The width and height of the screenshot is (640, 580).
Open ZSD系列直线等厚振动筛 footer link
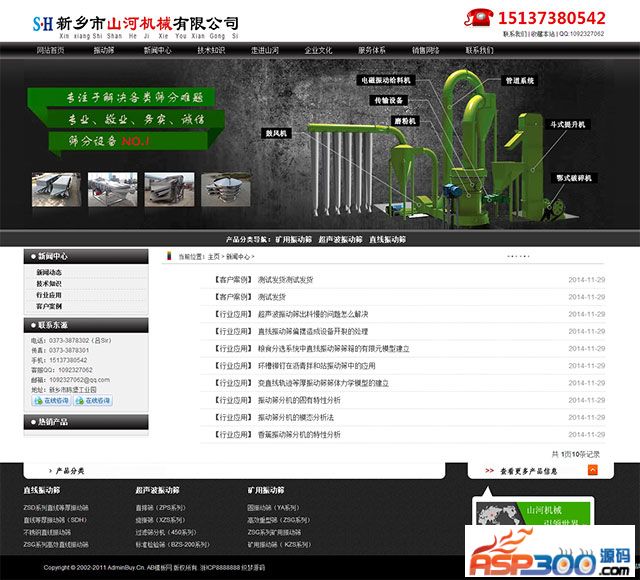56,508
